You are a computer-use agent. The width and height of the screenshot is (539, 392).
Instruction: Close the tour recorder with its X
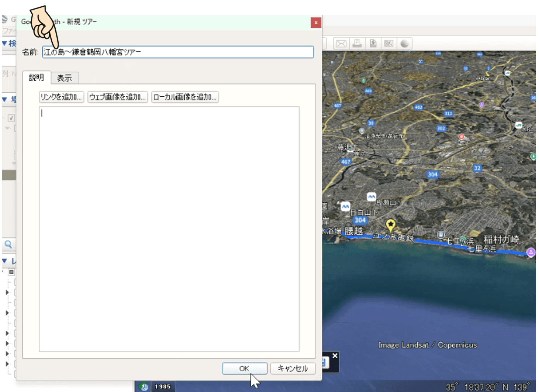pos(335,355)
